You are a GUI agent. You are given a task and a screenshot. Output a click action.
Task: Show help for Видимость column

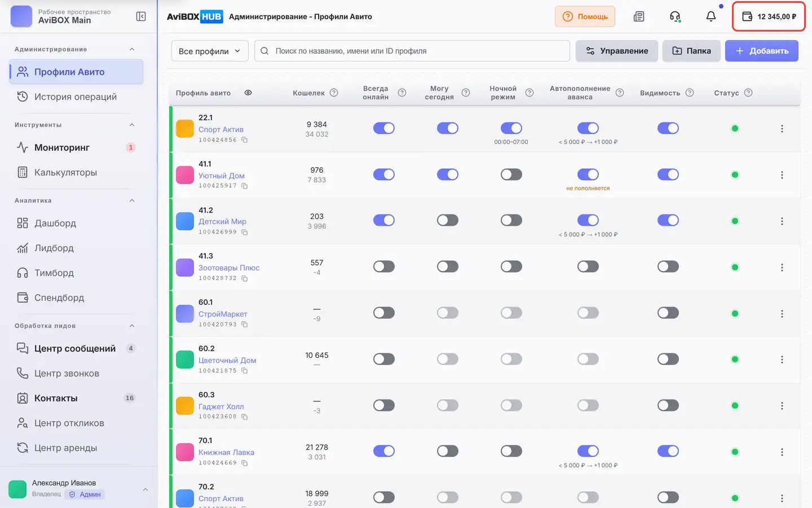pyautogui.click(x=690, y=93)
